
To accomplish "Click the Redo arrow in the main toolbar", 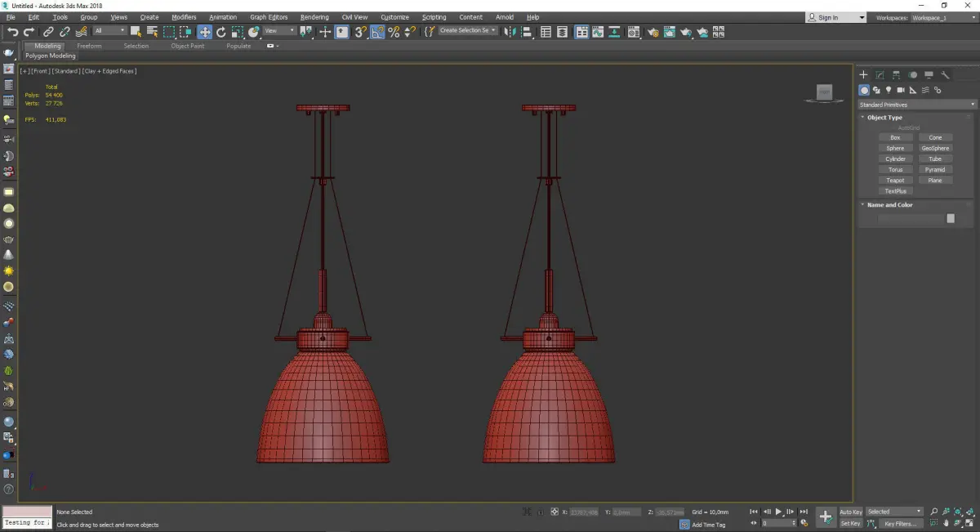I will click(29, 32).
